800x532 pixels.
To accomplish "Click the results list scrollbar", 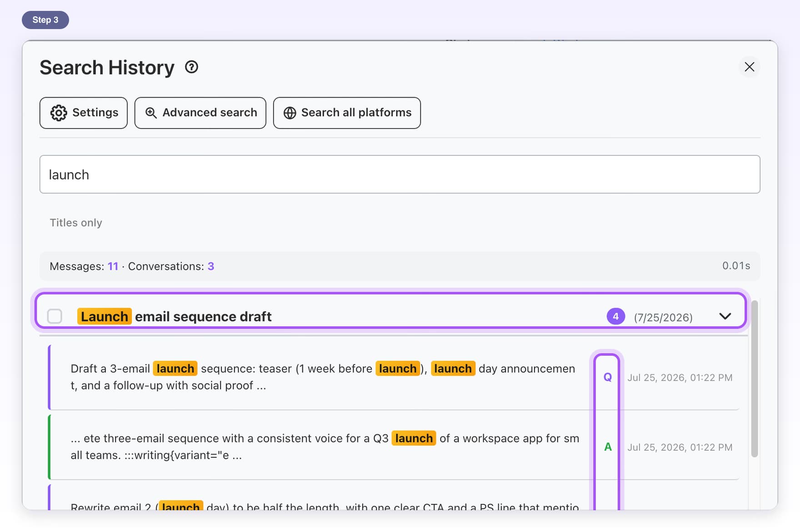I will (755, 378).
